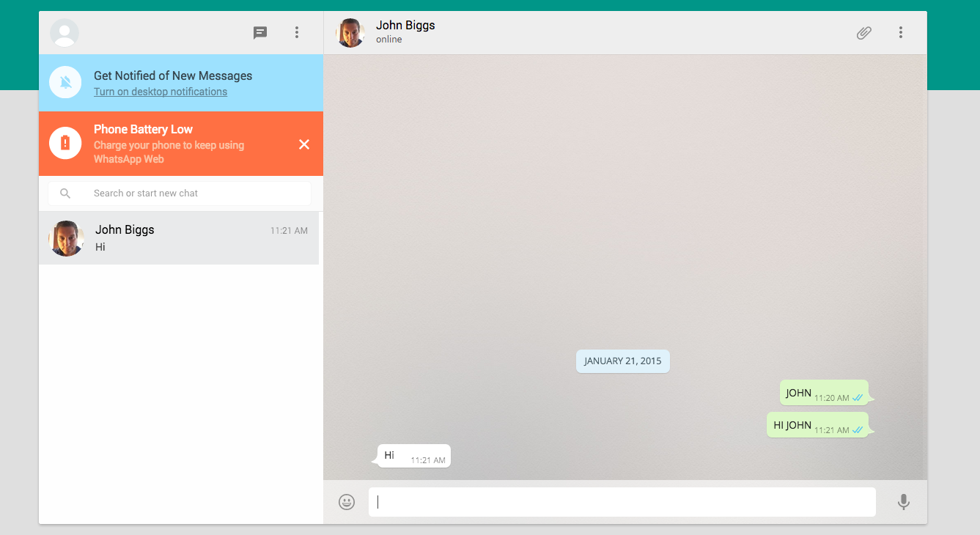
Task: Click your own profile avatar
Action: coord(65,32)
